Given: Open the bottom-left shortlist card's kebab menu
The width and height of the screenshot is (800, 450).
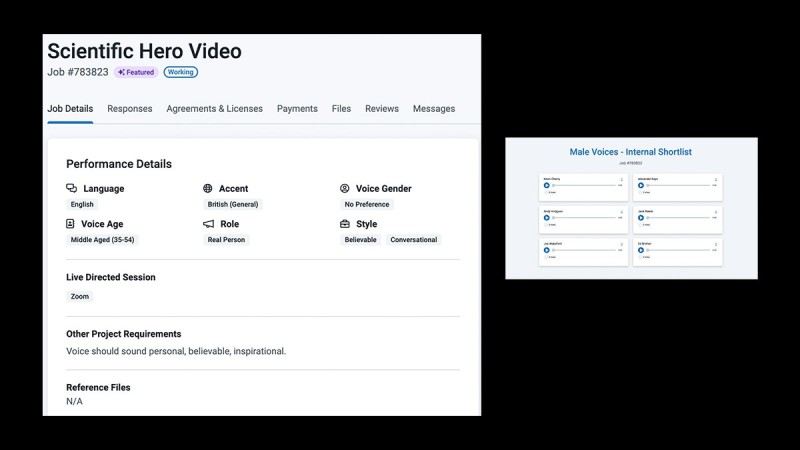Looking at the screenshot, I should click(621, 244).
